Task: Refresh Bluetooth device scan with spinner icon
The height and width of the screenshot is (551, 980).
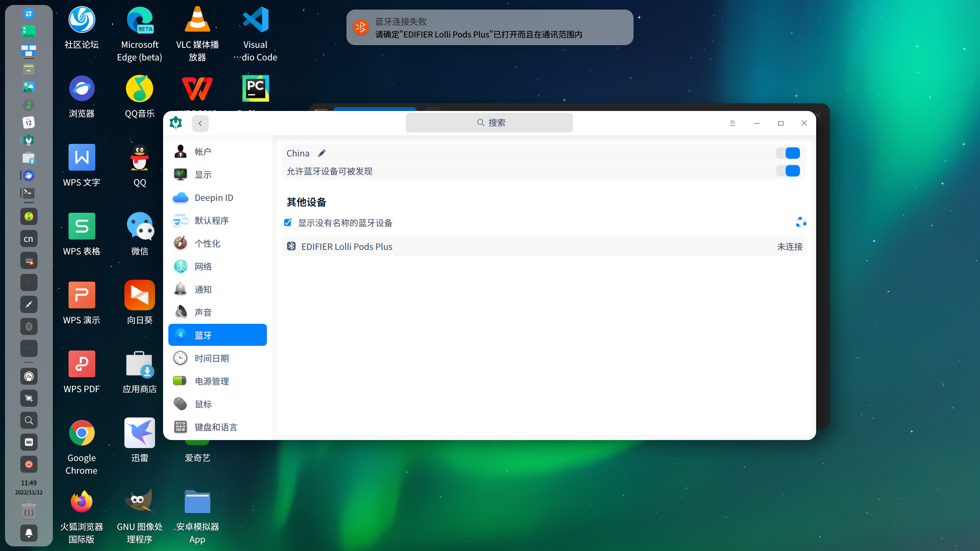Action: (x=801, y=222)
